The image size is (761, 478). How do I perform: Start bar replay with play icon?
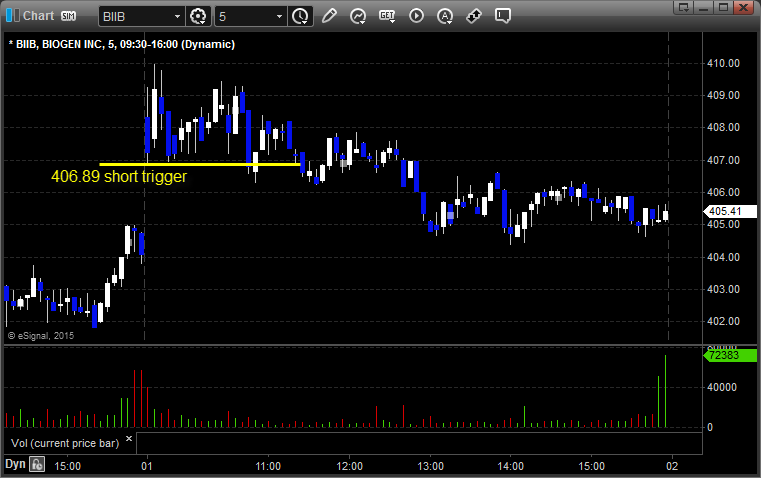pos(416,16)
